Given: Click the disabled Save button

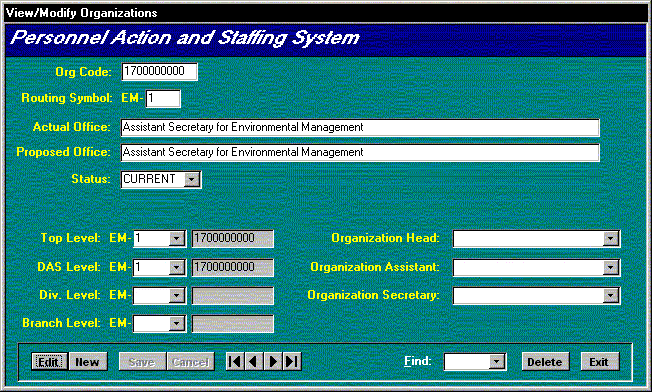Looking at the screenshot, I should click(x=142, y=362).
